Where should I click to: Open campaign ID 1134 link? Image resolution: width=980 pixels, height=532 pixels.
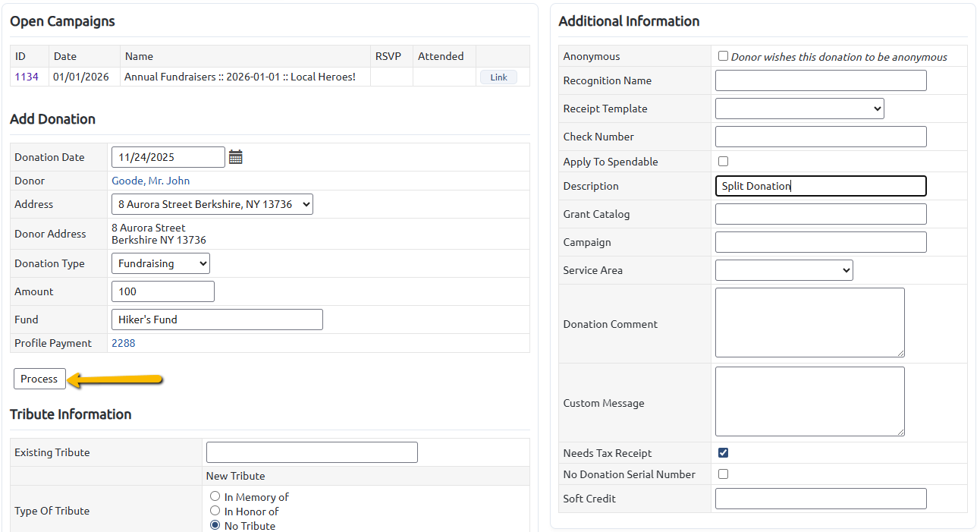point(27,77)
